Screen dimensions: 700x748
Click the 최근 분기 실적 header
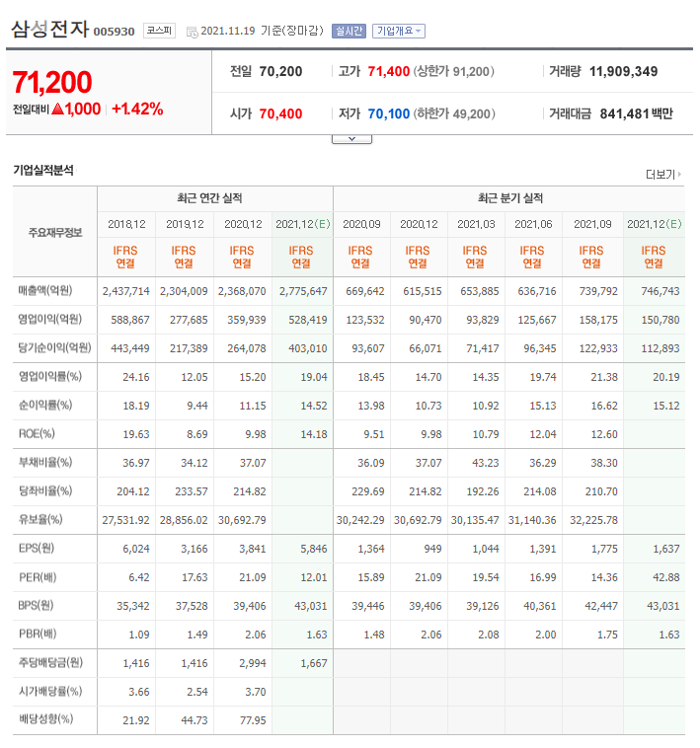510,198
